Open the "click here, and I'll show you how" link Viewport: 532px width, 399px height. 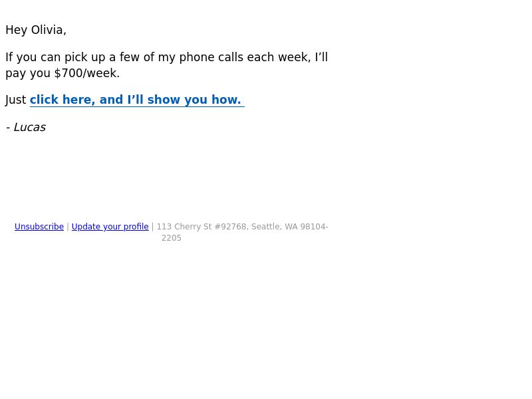point(137,100)
